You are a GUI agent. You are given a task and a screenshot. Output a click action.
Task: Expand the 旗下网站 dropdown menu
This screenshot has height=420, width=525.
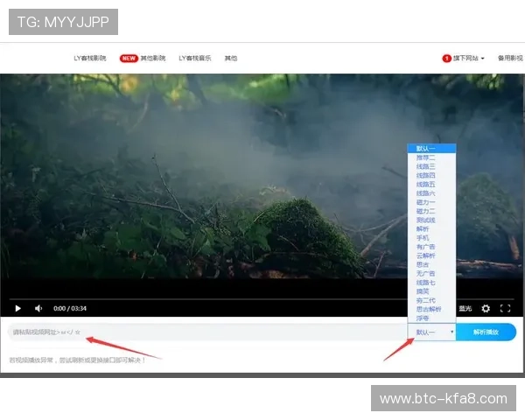(x=465, y=59)
